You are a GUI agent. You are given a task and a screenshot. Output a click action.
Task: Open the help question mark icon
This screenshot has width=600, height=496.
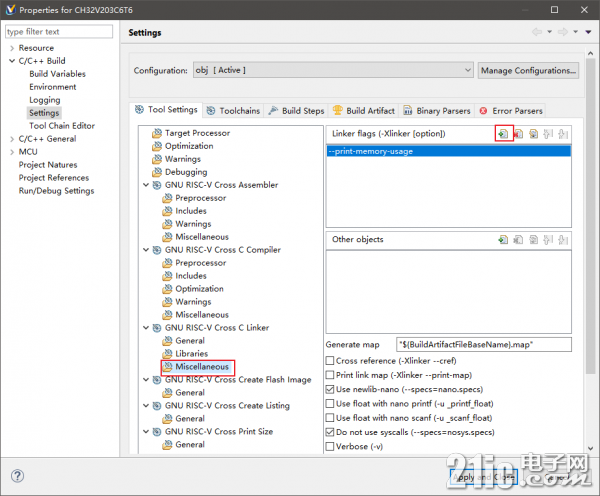point(17,476)
